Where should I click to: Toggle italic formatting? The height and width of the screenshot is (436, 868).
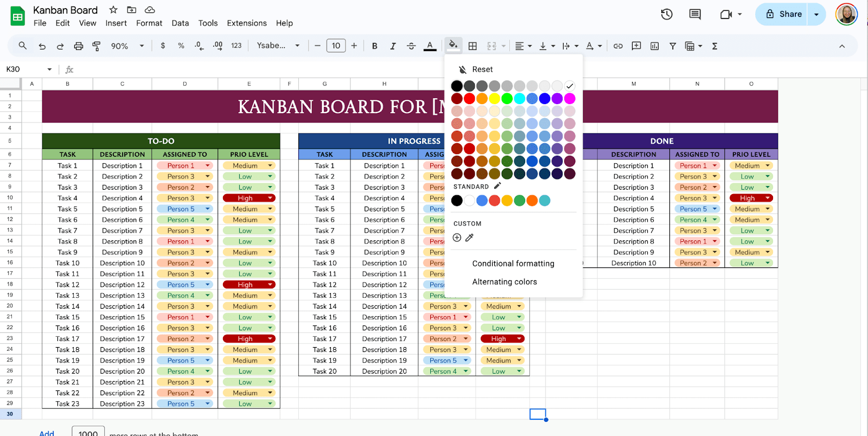point(393,46)
